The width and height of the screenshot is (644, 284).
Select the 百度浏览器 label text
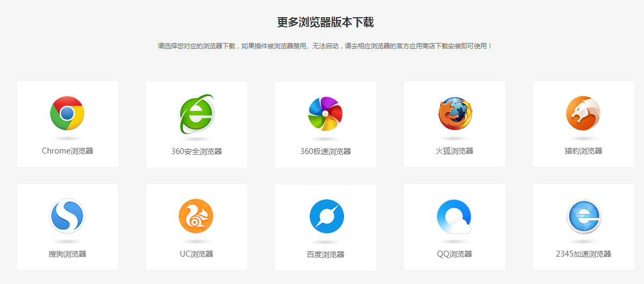[326, 254]
